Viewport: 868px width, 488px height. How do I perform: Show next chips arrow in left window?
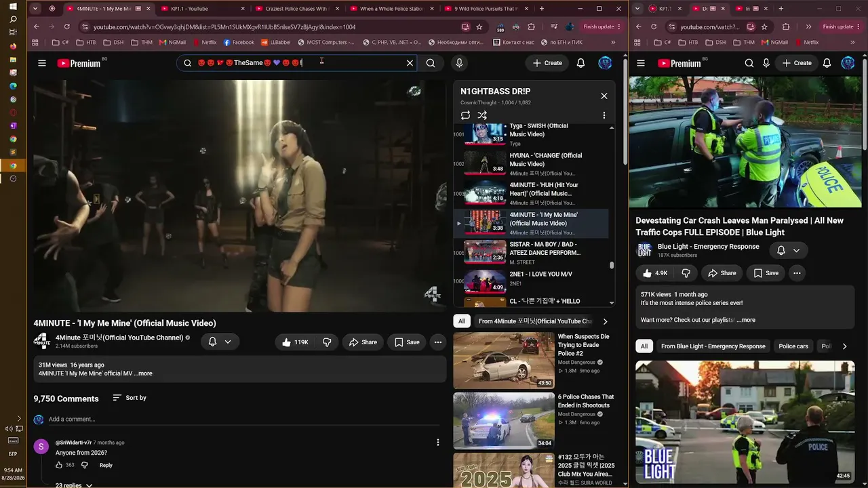pos(605,321)
